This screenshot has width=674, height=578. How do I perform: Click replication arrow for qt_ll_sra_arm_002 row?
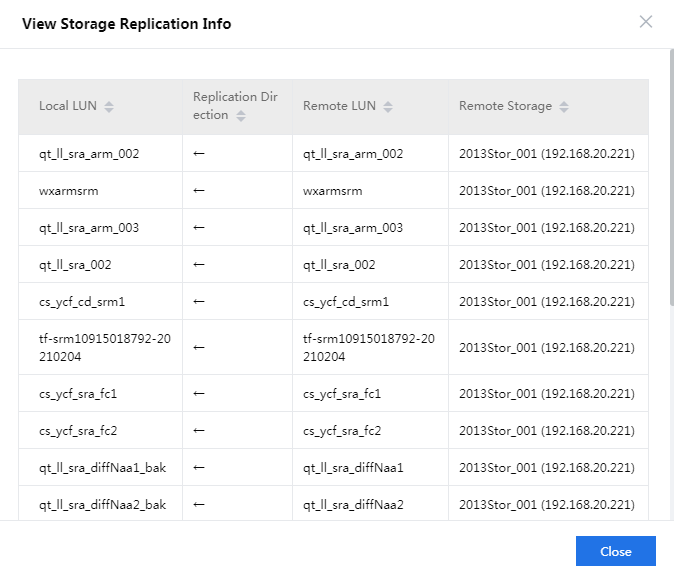click(x=199, y=154)
